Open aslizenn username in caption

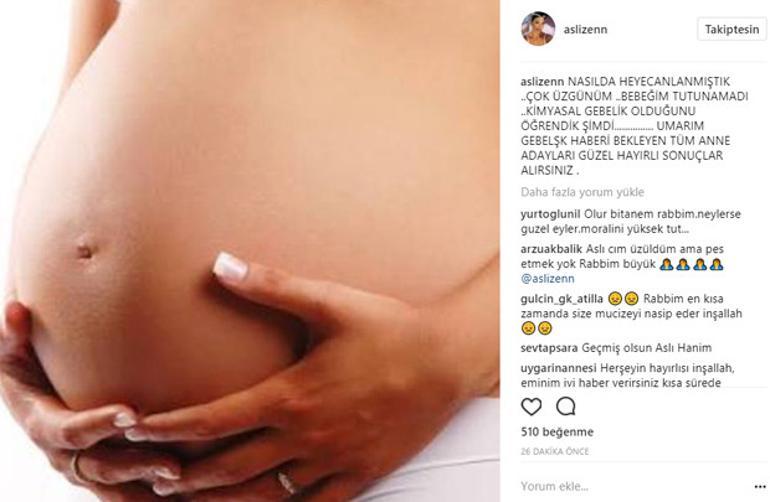[542, 81]
